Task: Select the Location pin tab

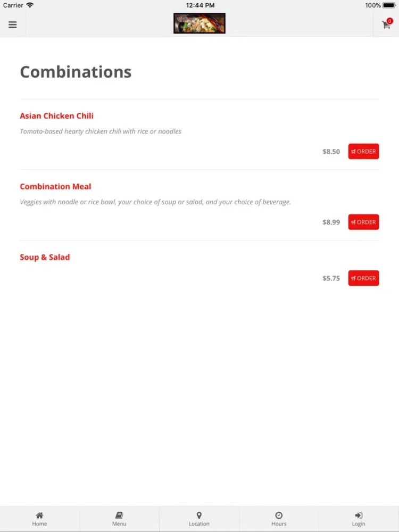Action: click(199, 519)
